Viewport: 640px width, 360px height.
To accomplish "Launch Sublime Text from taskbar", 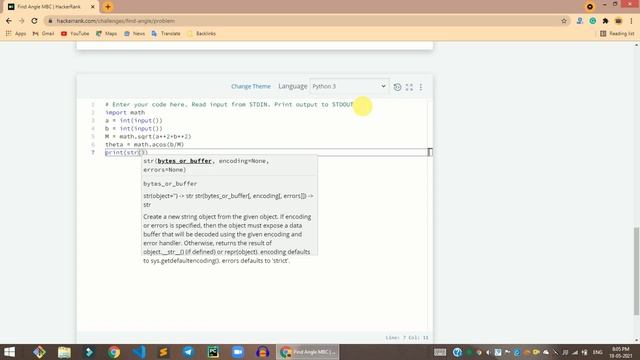I will pyautogui.click(x=163, y=352).
